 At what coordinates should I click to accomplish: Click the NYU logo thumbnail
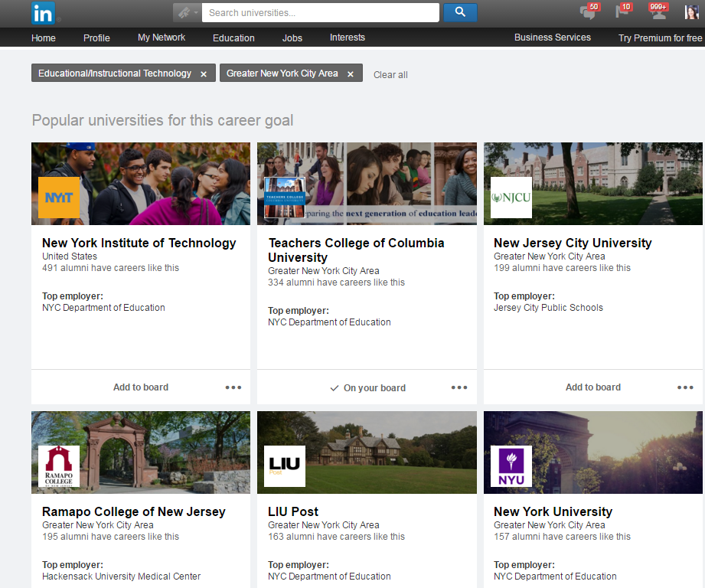pos(511,466)
